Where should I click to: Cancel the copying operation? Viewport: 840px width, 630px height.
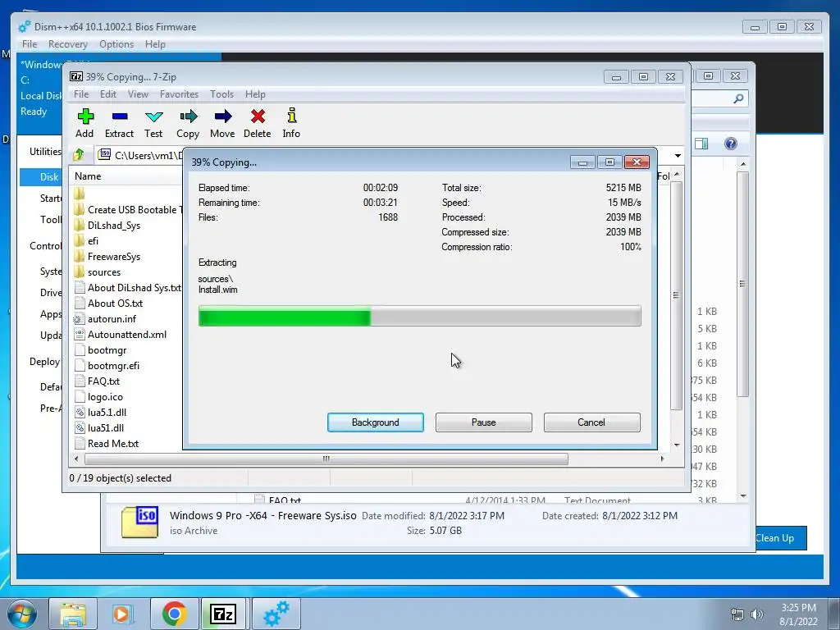(x=591, y=422)
